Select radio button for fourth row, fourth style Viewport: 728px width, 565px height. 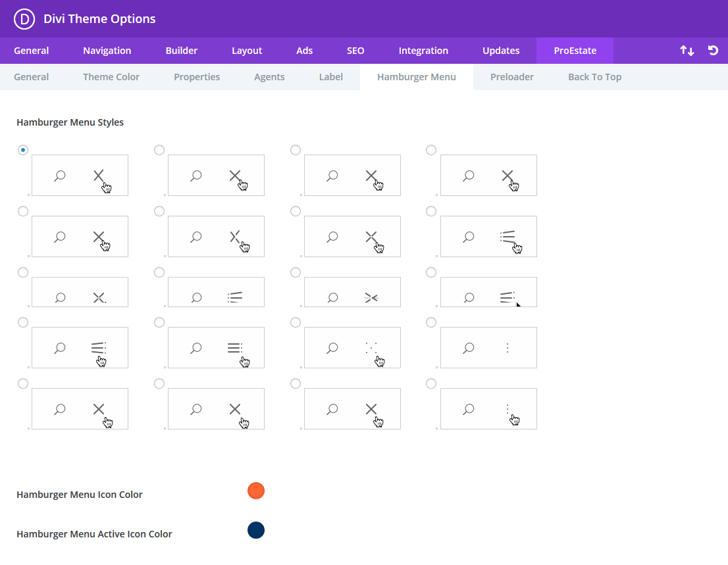[431, 322]
